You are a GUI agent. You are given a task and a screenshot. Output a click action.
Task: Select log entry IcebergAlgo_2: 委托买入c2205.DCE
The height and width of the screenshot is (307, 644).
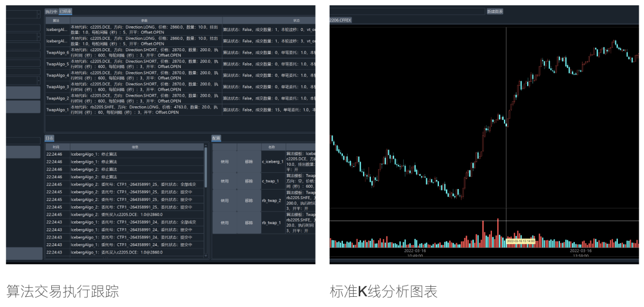click(x=125, y=214)
